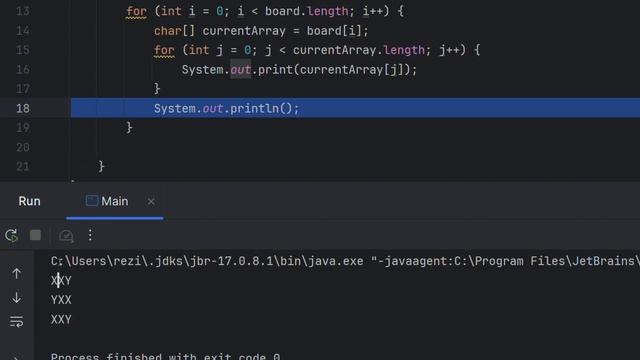This screenshot has height=360, width=640.
Task: Open the run toolbar more options menu
Action: [90, 235]
